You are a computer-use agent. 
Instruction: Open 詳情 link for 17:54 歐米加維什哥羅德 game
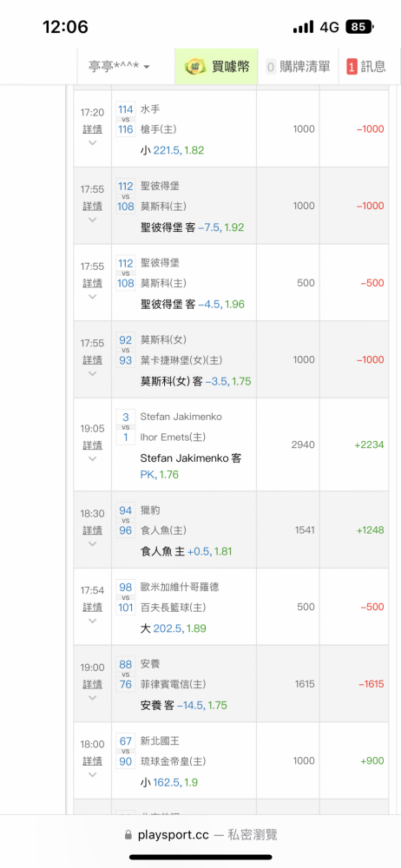click(x=93, y=607)
